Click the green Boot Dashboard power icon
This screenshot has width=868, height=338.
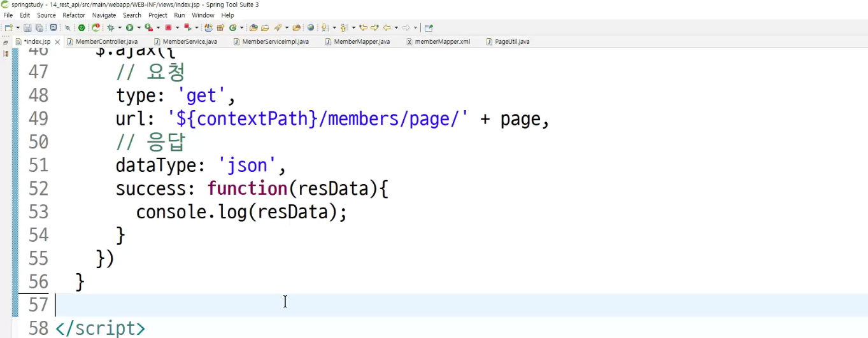(82, 27)
